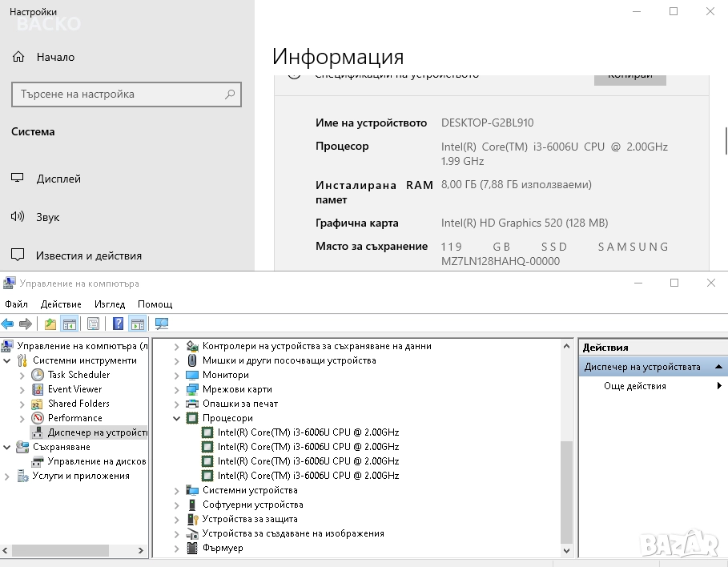Click the Scan for hardware changes icon
The height and width of the screenshot is (567, 728).
pyautogui.click(x=162, y=324)
